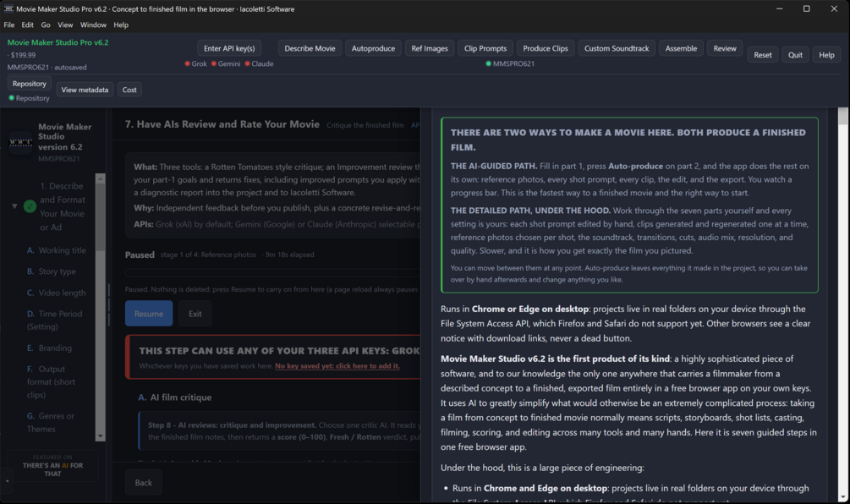
Task: Open the Produce Clips step
Action: click(546, 48)
